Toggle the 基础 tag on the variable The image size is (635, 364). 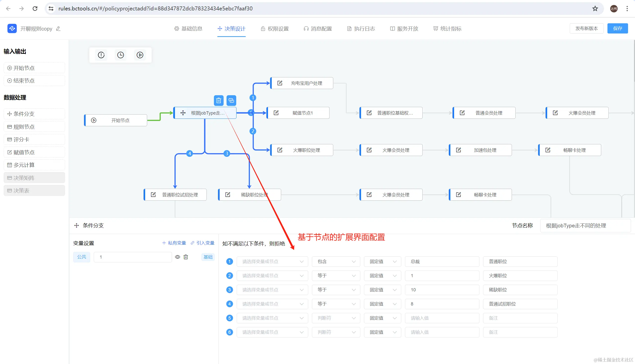[x=208, y=257]
